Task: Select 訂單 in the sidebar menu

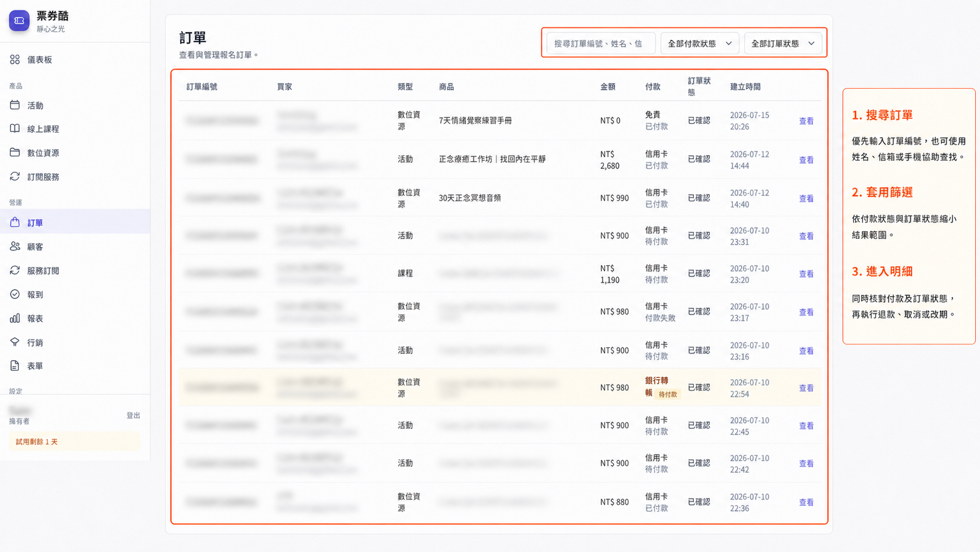Action: [x=75, y=222]
